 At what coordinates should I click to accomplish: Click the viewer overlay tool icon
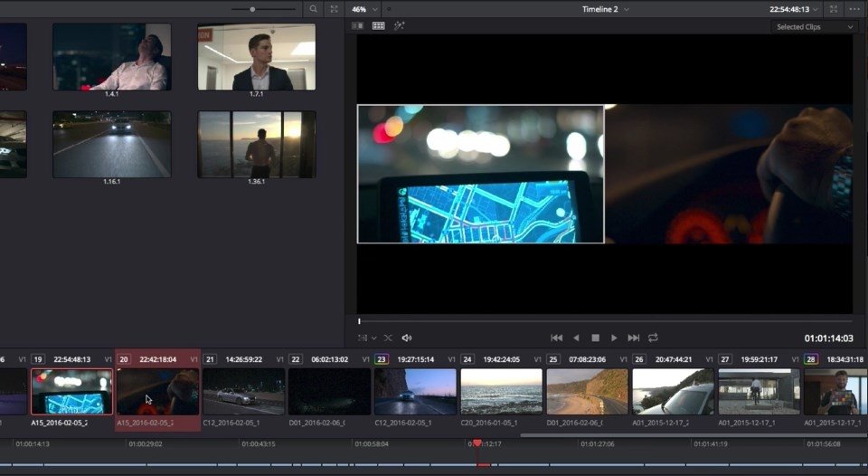coord(363,338)
